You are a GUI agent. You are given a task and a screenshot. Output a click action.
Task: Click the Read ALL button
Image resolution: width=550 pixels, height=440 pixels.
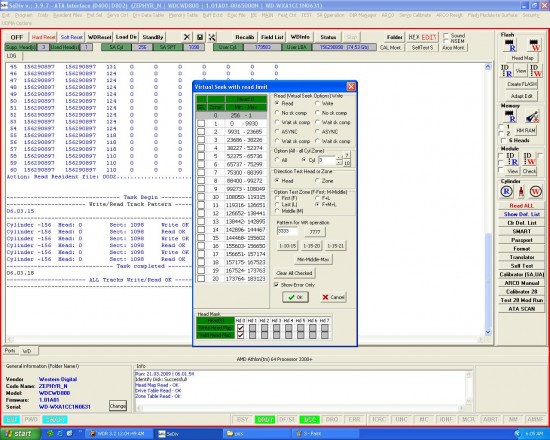point(521,206)
